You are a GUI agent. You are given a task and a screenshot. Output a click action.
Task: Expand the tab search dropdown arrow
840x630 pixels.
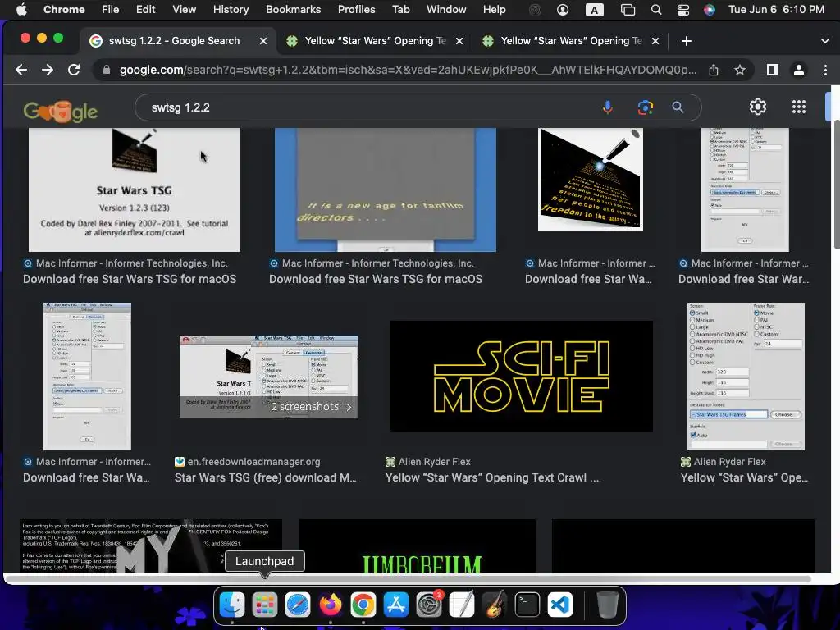[x=825, y=41]
